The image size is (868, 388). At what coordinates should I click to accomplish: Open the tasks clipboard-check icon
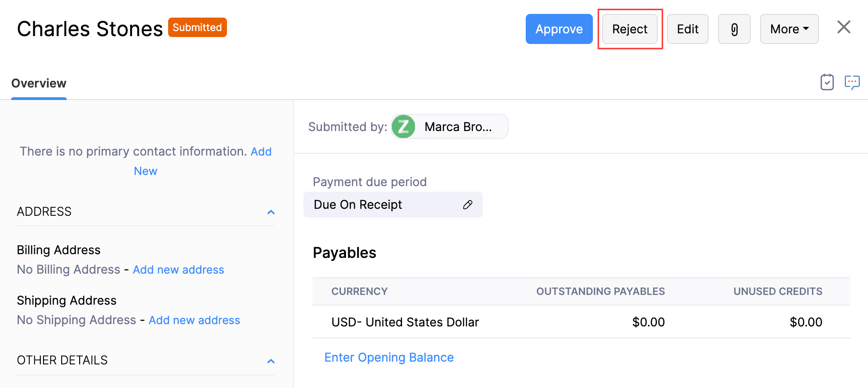click(827, 82)
